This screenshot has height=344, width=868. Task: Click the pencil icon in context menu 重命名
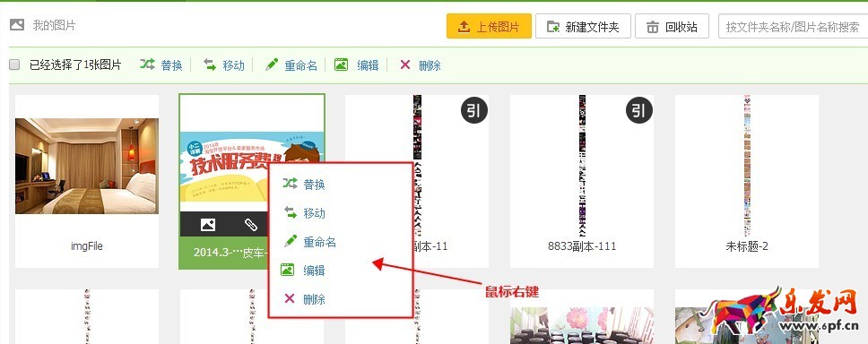pyautogui.click(x=290, y=241)
